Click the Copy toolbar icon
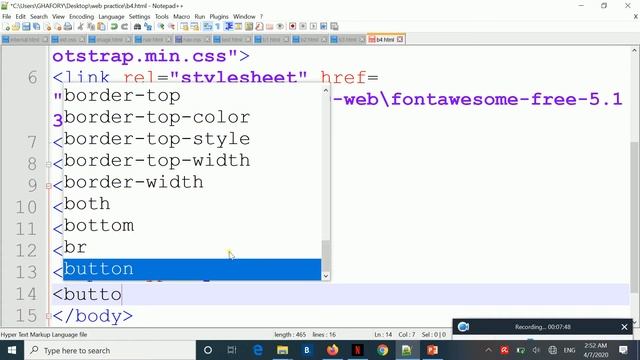The image size is (640, 360). point(91,27)
